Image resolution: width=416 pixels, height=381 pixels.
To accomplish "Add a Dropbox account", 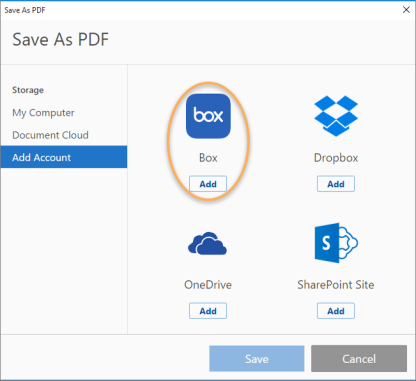I will pos(336,184).
